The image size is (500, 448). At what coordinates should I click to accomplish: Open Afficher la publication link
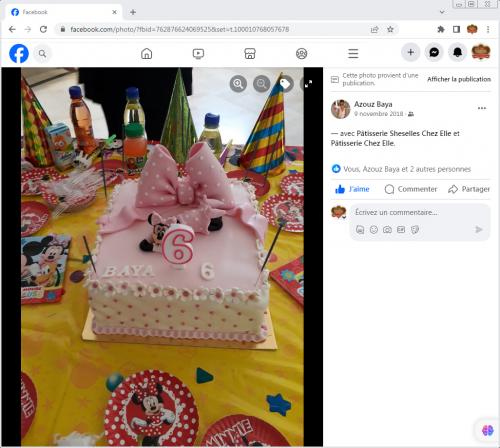click(x=459, y=79)
